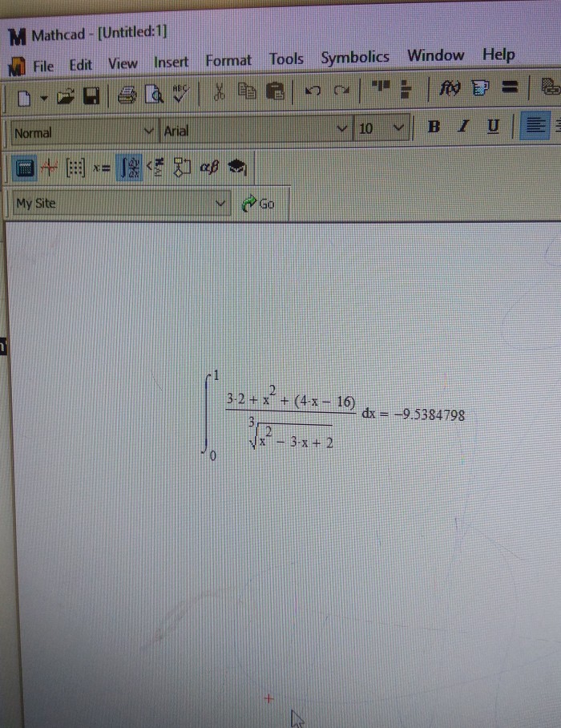Open the Graph toolbar icon

click(x=50, y=168)
